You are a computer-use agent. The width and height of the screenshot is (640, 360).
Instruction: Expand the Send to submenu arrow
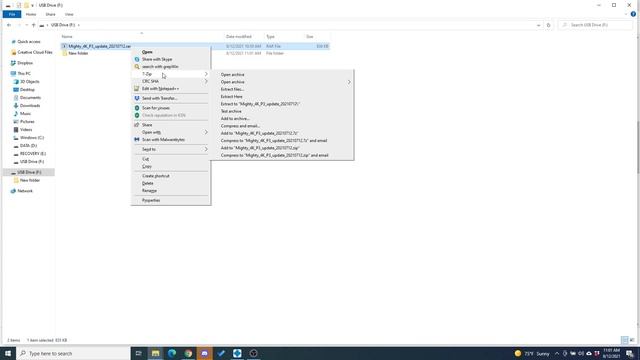[x=206, y=149]
